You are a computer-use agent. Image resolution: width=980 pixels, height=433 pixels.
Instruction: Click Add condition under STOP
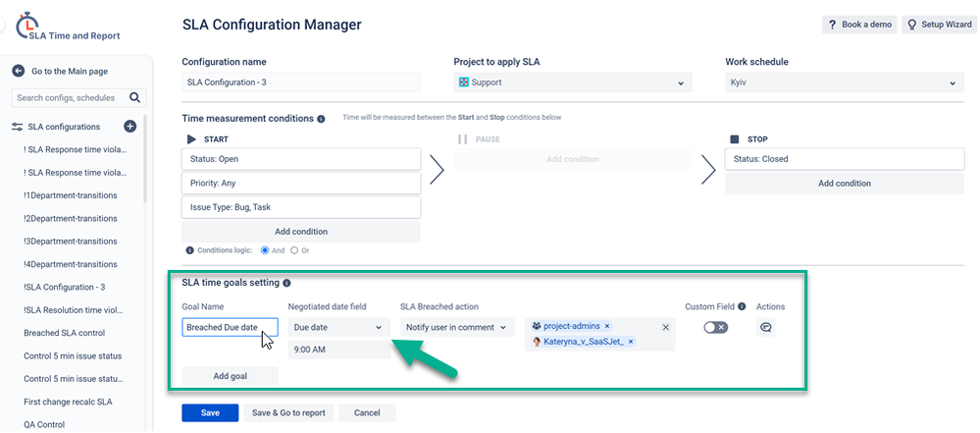tap(845, 184)
